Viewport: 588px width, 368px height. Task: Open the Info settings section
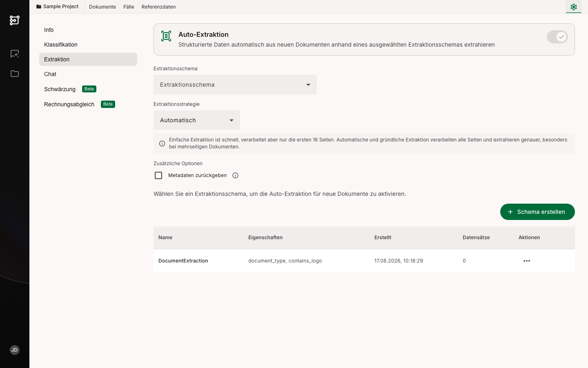(88, 30)
